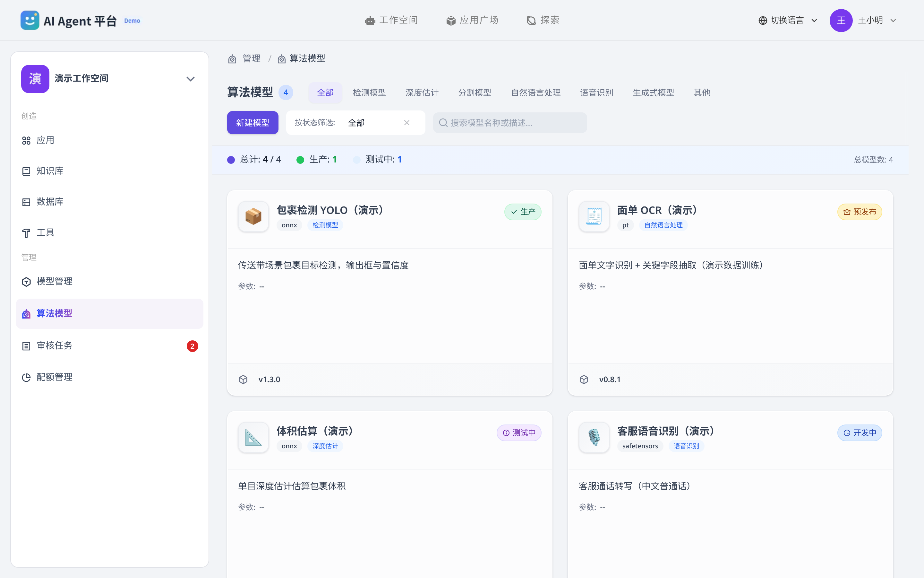The height and width of the screenshot is (578, 924).
Task: Open 配额管理 in the sidebar
Action: coord(110,377)
